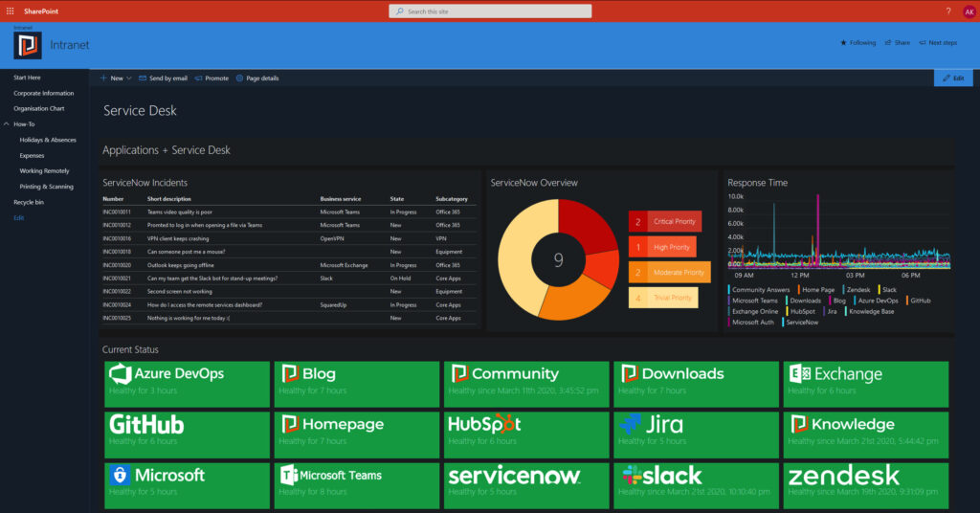Open Printing & Scanning nav item
This screenshot has height=513, width=980.
(x=46, y=187)
